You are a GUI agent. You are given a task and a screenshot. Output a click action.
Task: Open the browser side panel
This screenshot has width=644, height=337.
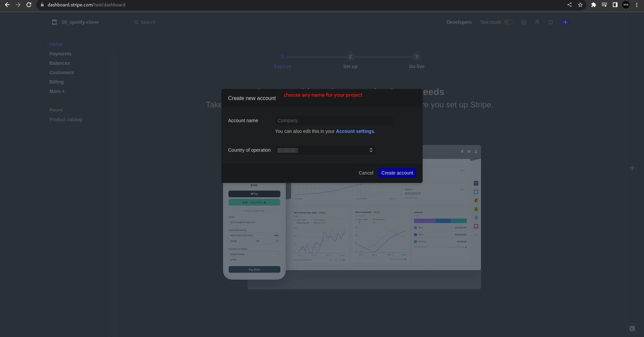pyautogui.click(x=615, y=5)
